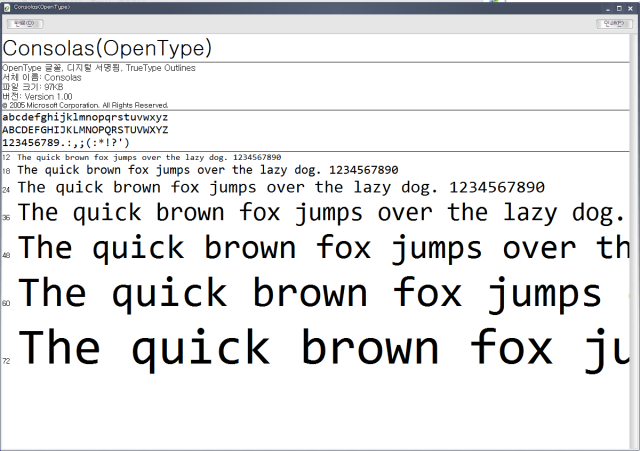Minimize the Consolas font viewer window
This screenshot has height=451, width=640.
pyautogui.click(x=608, y=8)
